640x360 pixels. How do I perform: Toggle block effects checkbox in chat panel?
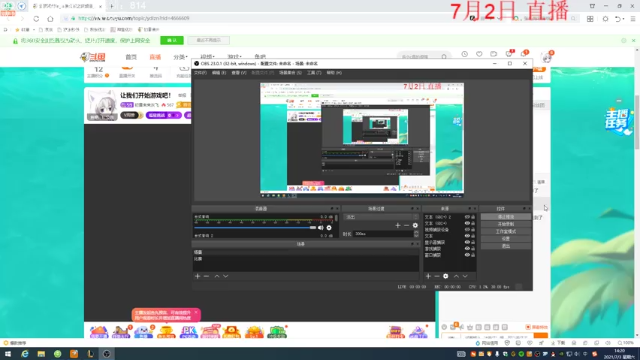click(528, 327)
